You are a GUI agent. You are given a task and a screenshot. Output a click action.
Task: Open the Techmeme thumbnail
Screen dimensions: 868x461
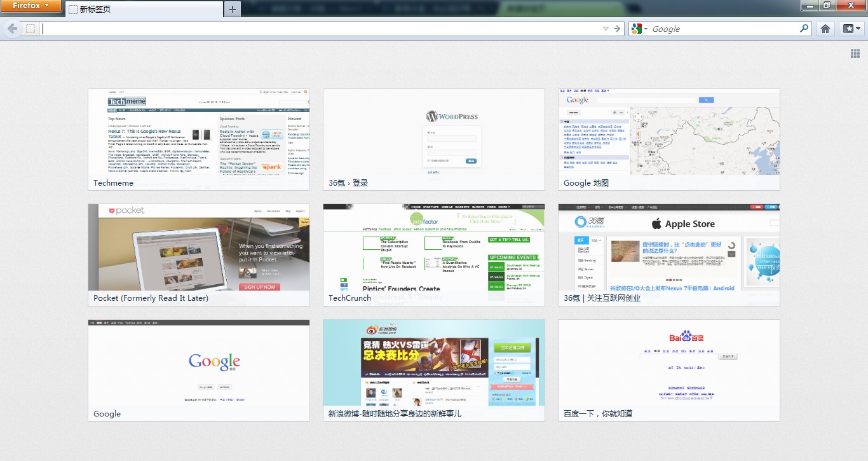(x=199, y=139)
